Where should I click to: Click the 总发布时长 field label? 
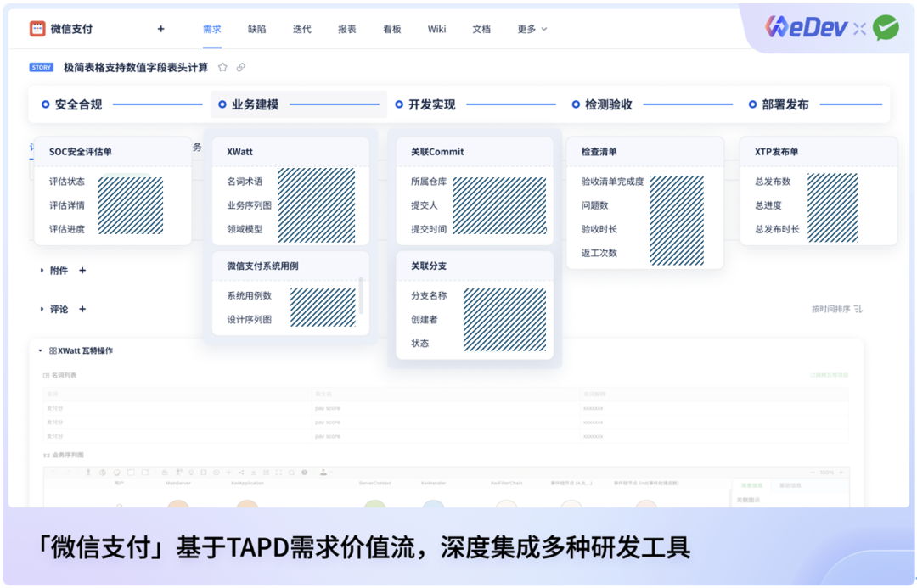click(x=777, y=229)
